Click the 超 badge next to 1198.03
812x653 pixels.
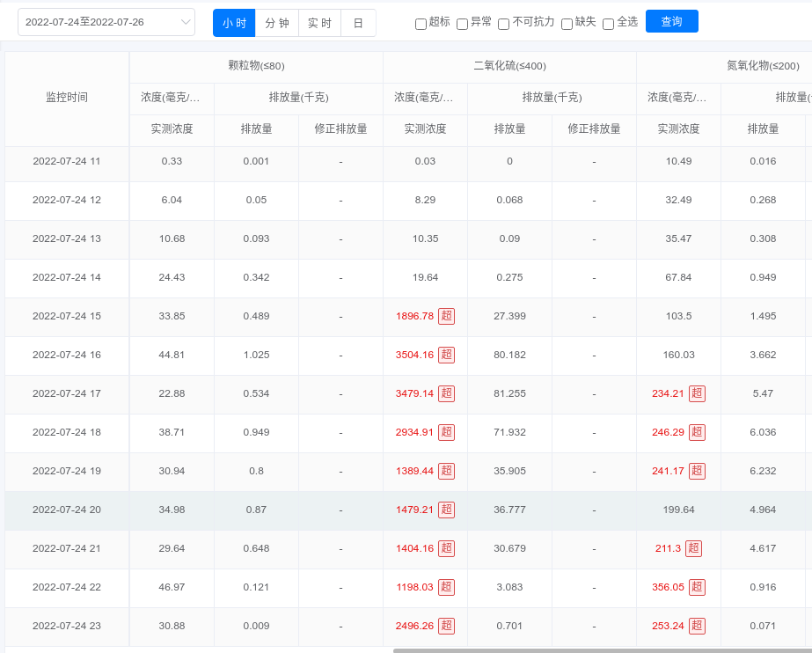pos(446,587)
